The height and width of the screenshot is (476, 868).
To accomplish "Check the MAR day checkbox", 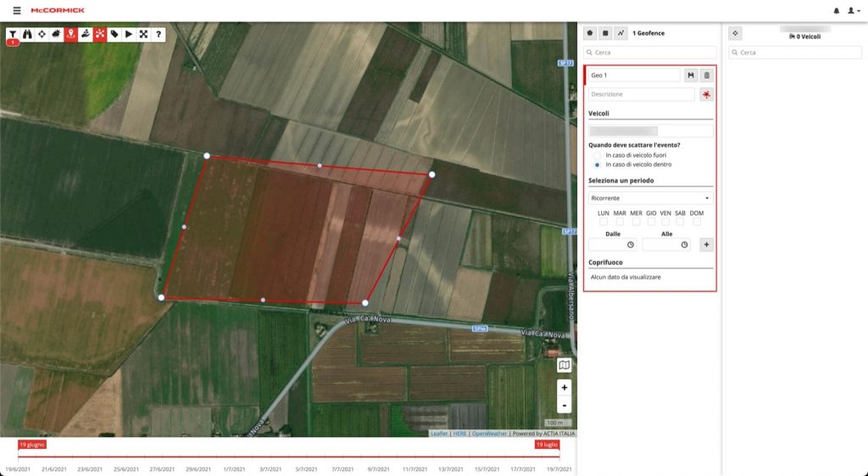I will (x=620, y=222).
